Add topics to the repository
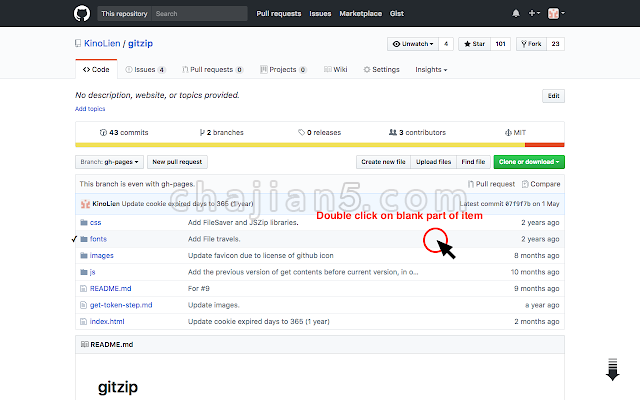The image size is (640, 400). (x=90, y=109)
